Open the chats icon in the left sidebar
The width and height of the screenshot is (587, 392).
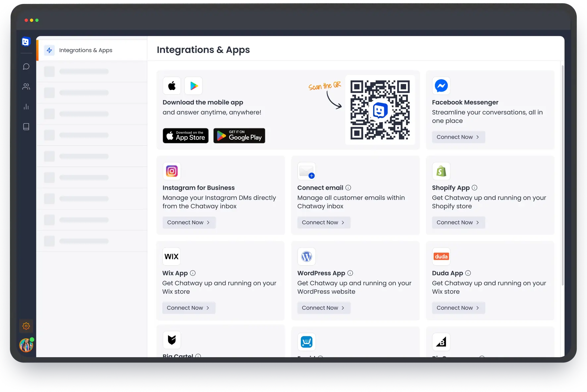point(26,67)
